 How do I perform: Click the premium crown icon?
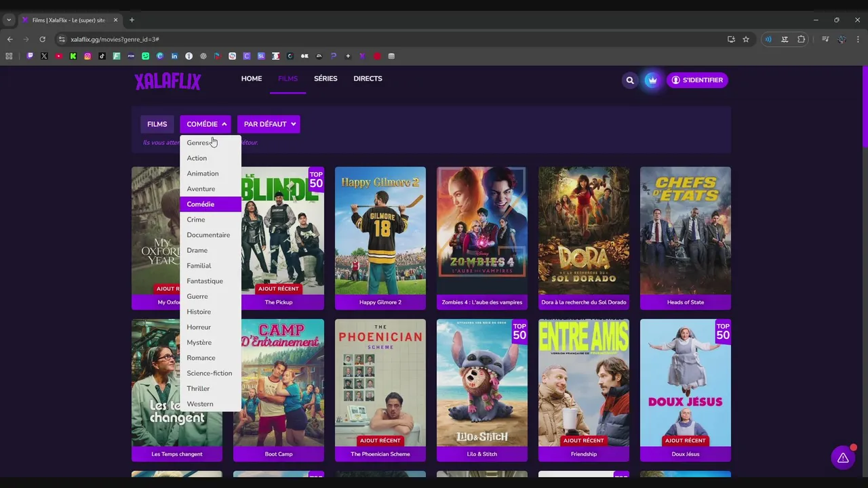point(652,80)
